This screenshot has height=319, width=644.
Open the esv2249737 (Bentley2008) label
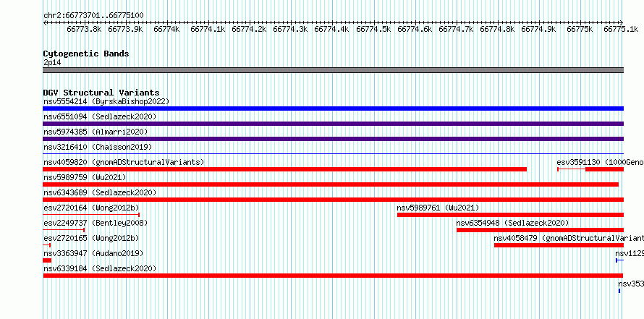[x=96, y=223]
